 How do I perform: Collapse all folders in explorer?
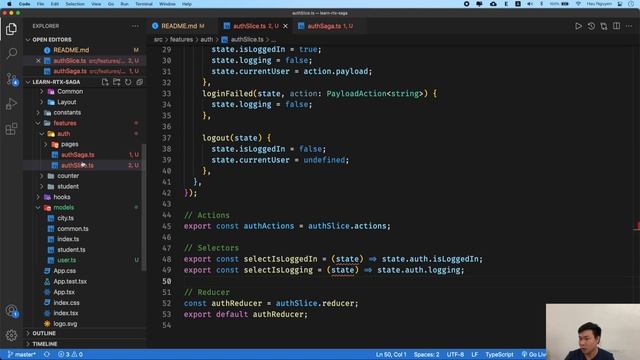point(140,82)
